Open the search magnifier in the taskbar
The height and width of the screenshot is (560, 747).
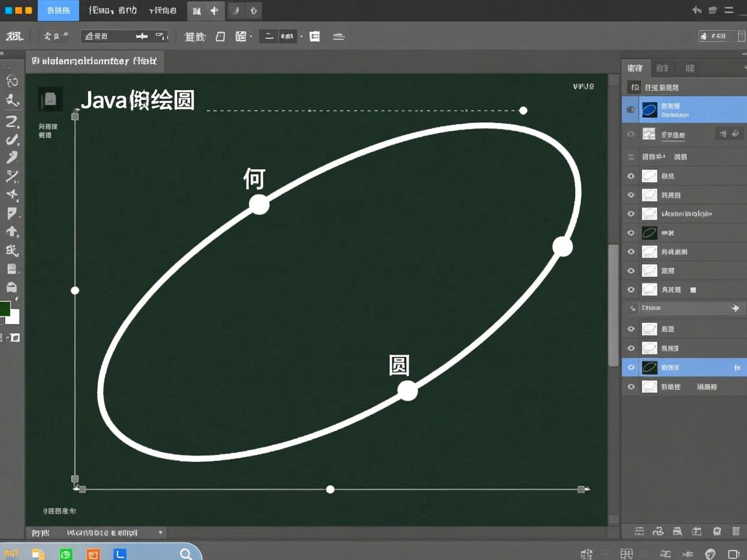(x=186, y=554)
